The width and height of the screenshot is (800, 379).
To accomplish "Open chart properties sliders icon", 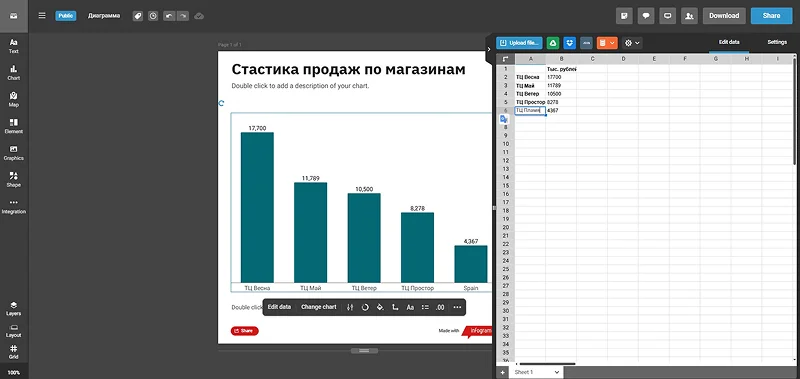I will pos(350,307).
